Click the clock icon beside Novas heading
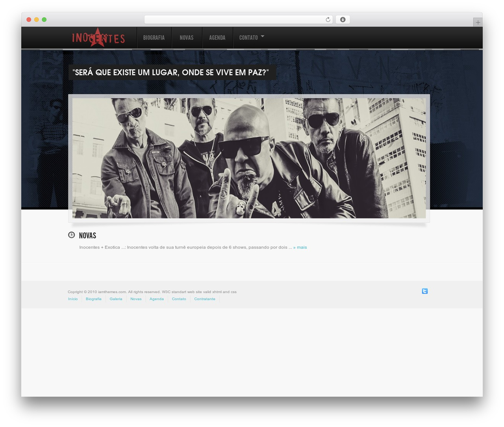This screenshot has width=504, height=427. coord(71,235)
